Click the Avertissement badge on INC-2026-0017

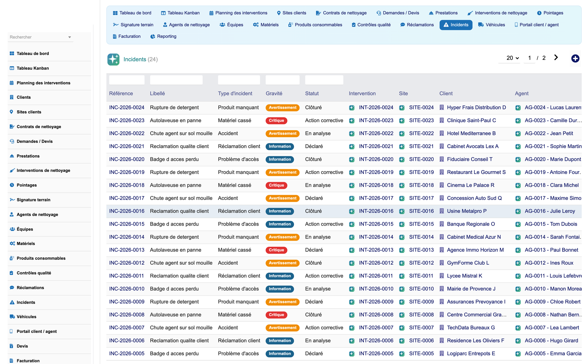(x=283, y=198)
